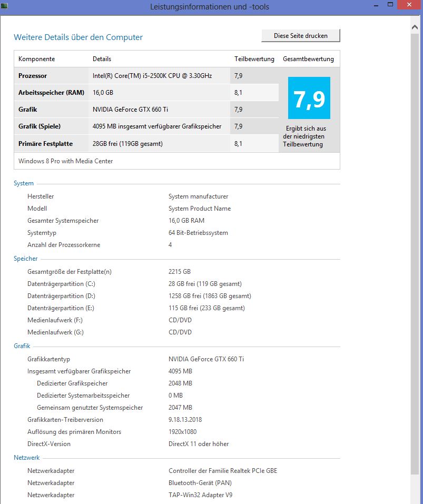The width and height of the screenshot is (423, 504).
Task: Click the Gesamtbewertung column header
Action: tap(308, 59)
